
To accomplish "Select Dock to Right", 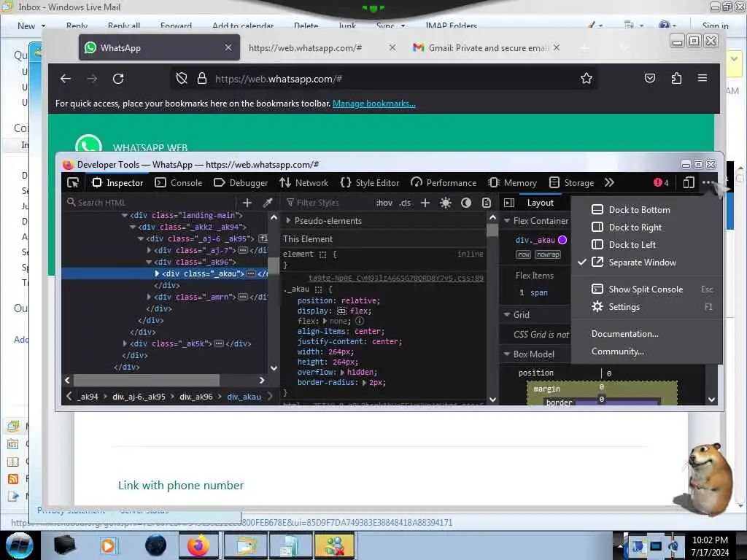I will pyautogui.click(x=635, y=227).
